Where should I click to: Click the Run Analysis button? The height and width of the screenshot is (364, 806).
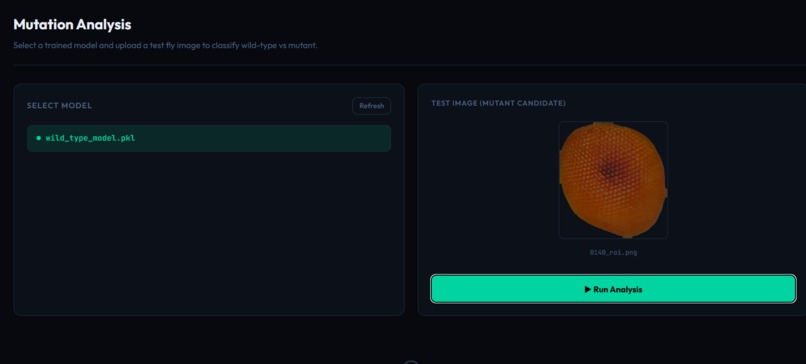pos(613,289)
